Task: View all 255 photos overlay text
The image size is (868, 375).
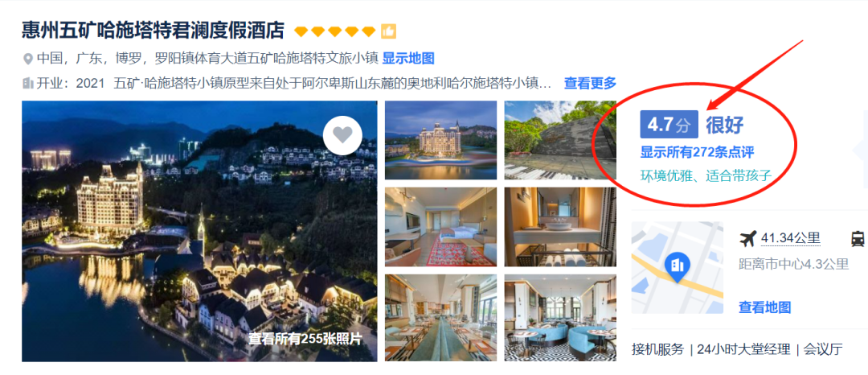Action: (x=305, y=339)
